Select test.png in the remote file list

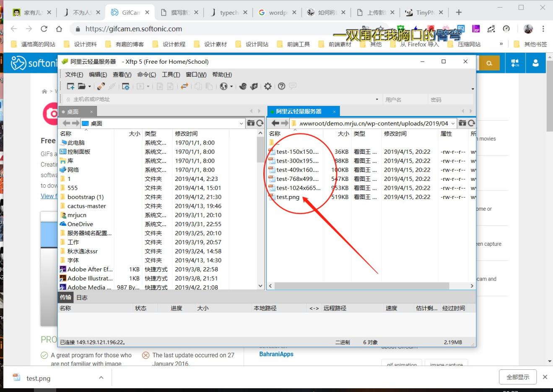pos(288,197)
